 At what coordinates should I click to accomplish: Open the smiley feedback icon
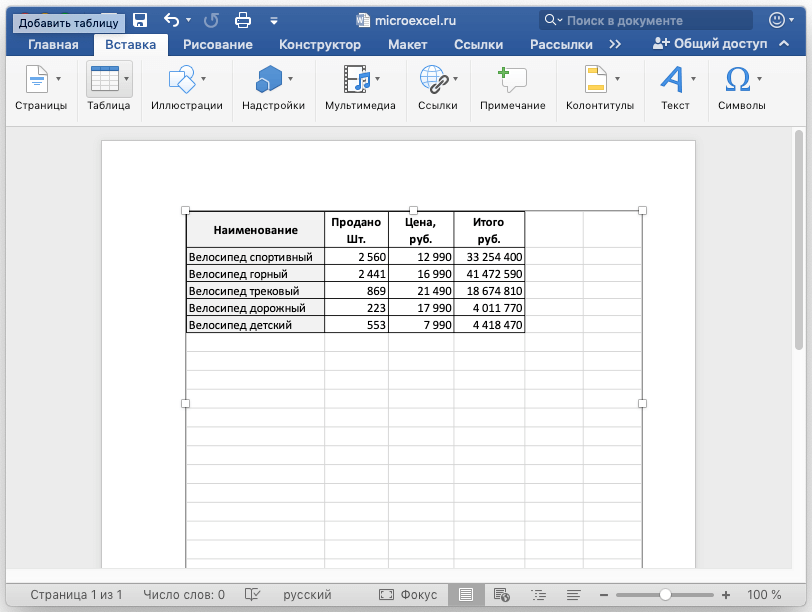coord(777,20)
